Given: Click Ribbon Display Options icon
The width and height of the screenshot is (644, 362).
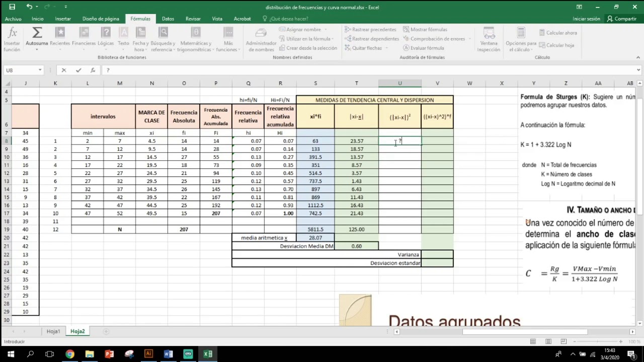Looking at the screenshot, I should point(579,7).
